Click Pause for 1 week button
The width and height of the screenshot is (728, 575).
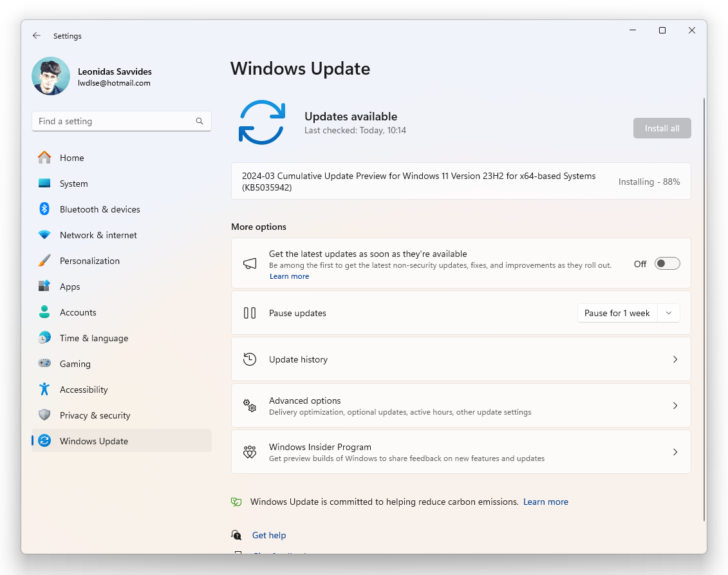(x=617, y=313)
